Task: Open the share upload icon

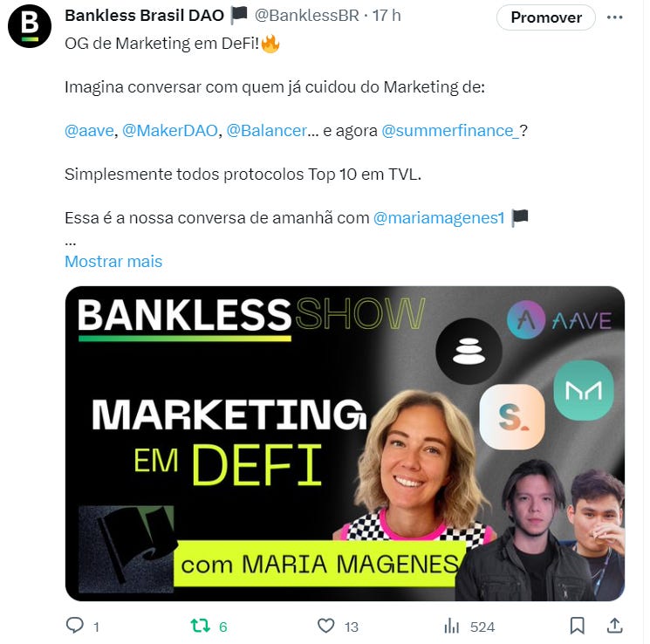Action: click(x=615, y=626)
